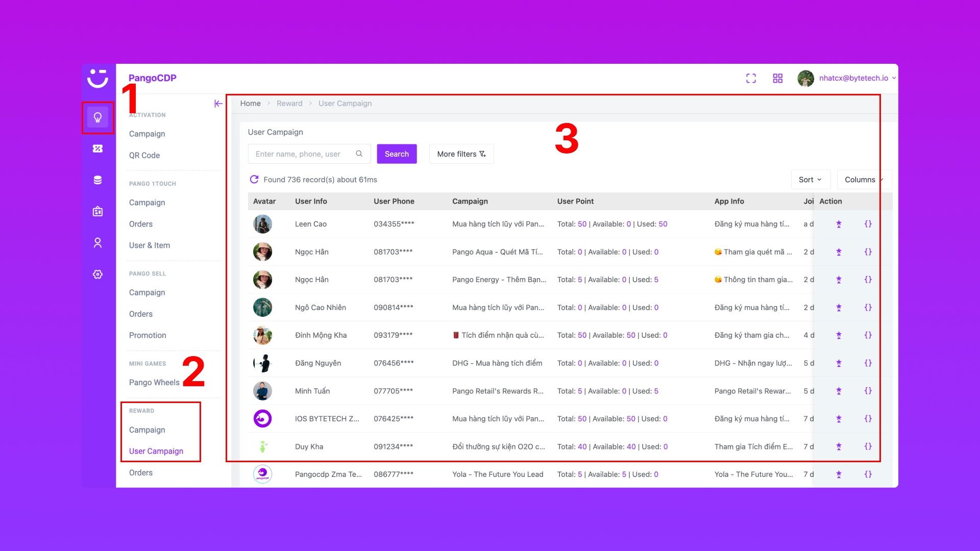Open JSON braces icon for Minh Tuấn
Viewport: 980px width, 551px height.
(x=868, y=391)
